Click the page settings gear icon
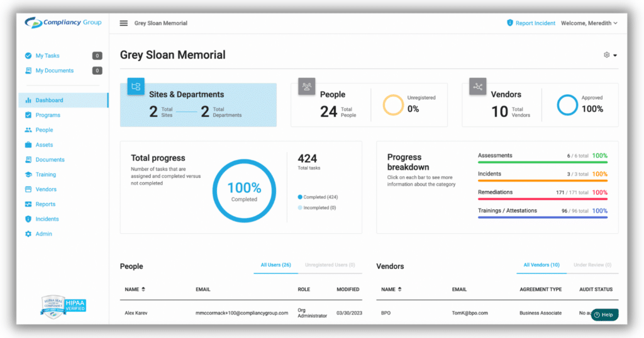The width and height of the screenshot is (644, 338). click(x=607, y=55)
